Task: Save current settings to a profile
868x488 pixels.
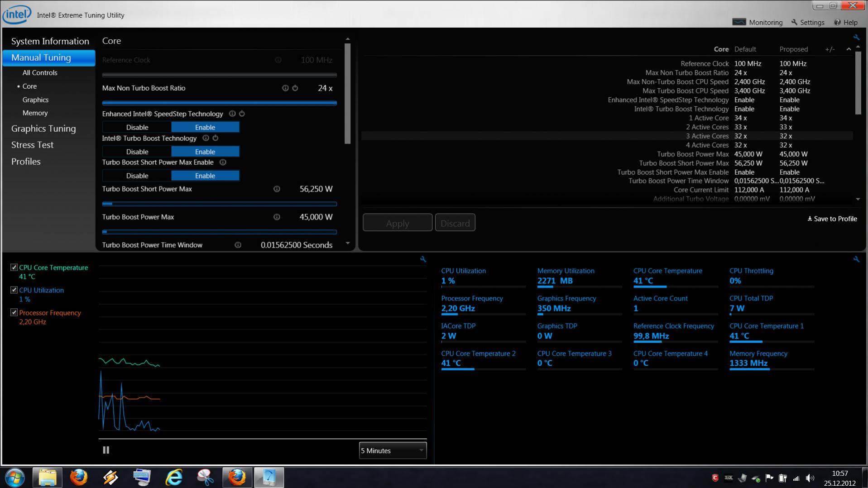Action: click(x=832, y=219)
